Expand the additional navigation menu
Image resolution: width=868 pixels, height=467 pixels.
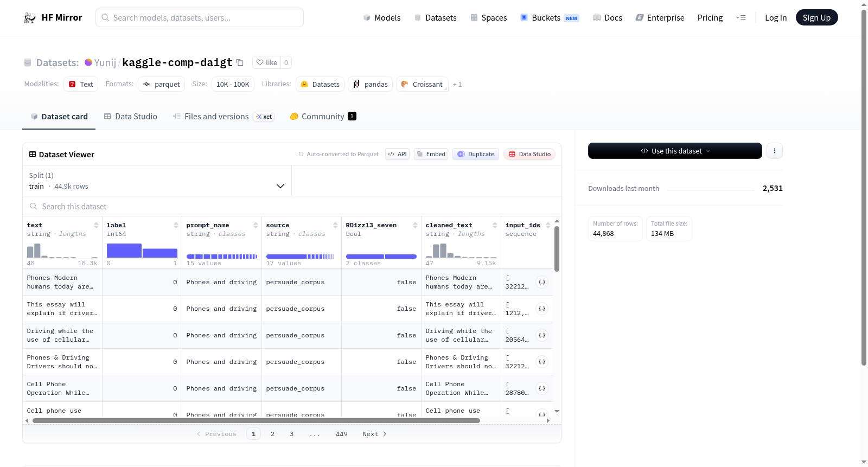pyautogui.click(x=741, y=18)
